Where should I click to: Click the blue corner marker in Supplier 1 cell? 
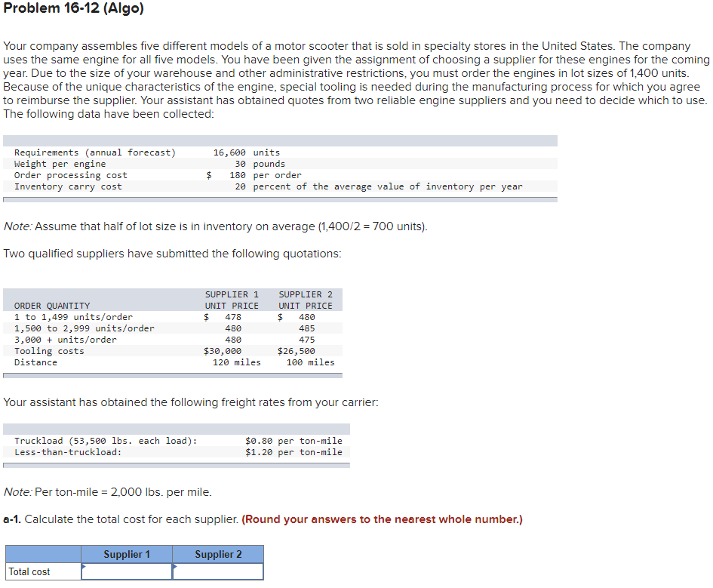pyautogui.click(x=83, y=565)
